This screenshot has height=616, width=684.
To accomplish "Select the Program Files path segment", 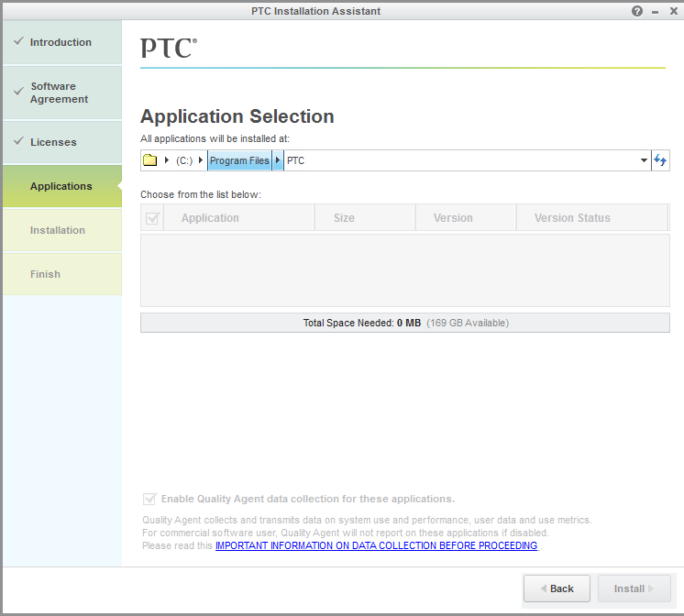I will (x=239, y=160).
